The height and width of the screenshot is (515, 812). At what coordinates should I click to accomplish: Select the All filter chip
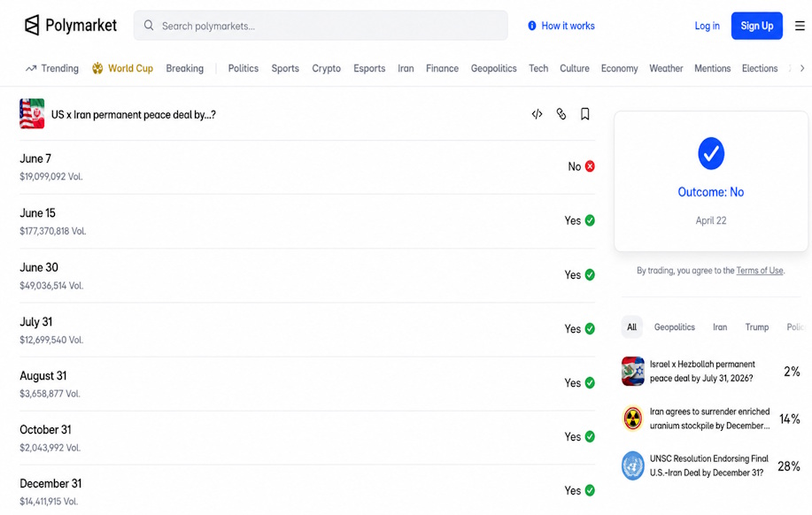pos(631,327)
